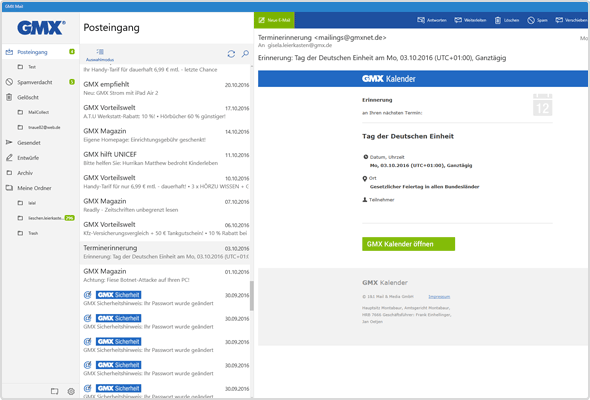Click the Neue E-Mail compose button
The width and height of the screenshot is (590, 400).
(x=274, y=20)
